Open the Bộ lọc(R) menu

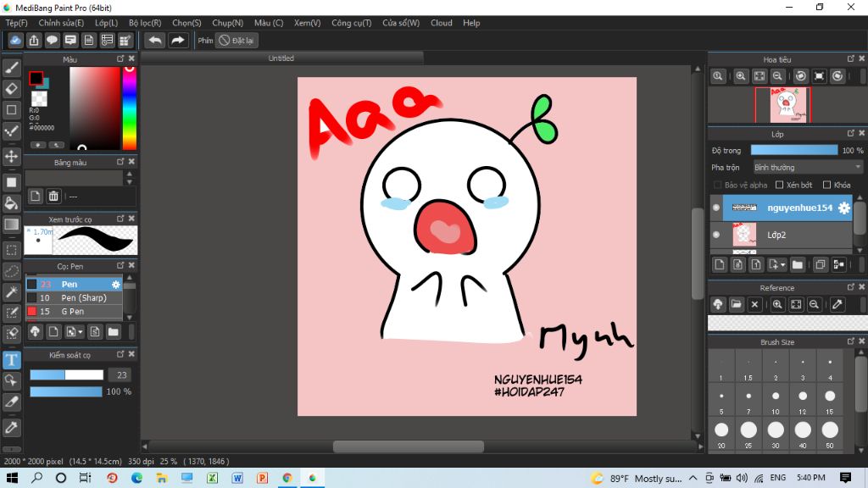pyautogui.click(x=145, y=23)
